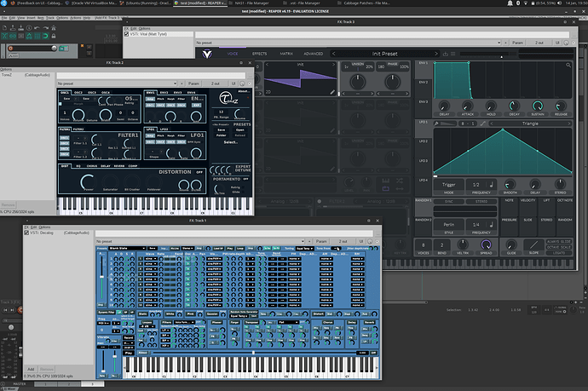Click the REAPER track volume slider
This screenshot has height=391, width=588.
[x=32, y=48]
